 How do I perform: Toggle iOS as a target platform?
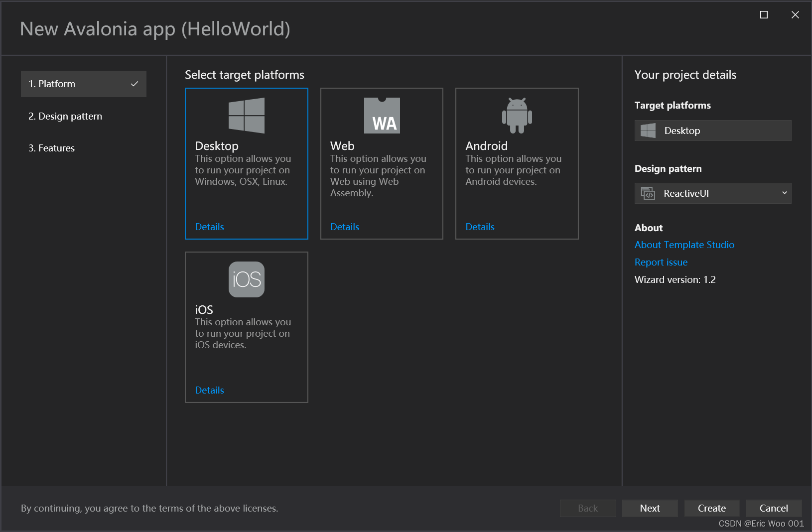coord(247,327)
